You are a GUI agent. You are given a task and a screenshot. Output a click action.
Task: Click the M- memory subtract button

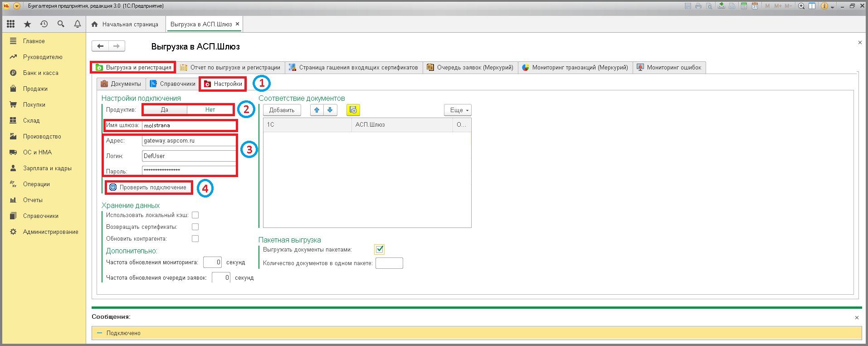point(788,6)
